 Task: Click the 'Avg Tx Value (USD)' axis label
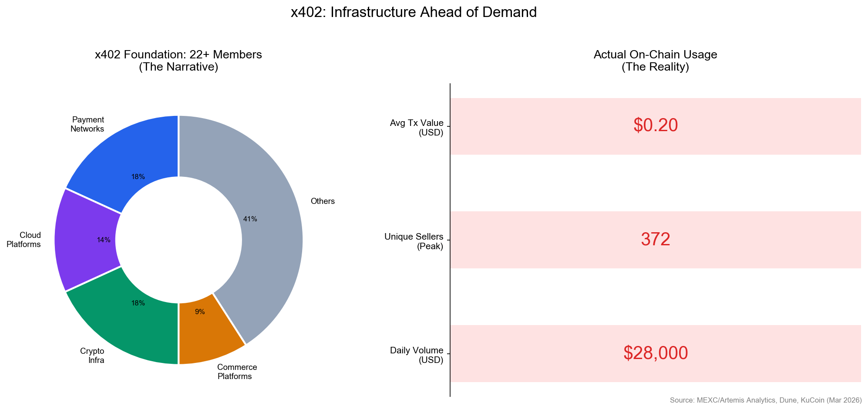click(x=417, y=128)
